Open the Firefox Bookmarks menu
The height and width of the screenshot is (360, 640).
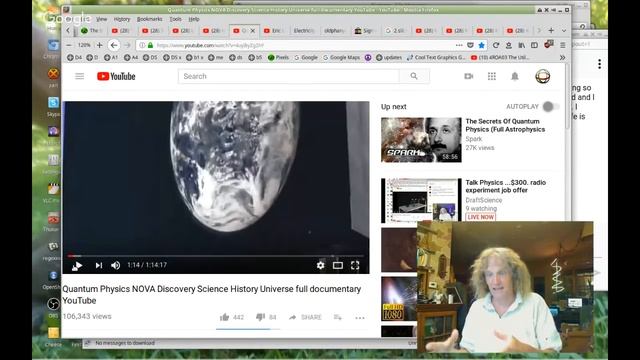click(149, 19)
